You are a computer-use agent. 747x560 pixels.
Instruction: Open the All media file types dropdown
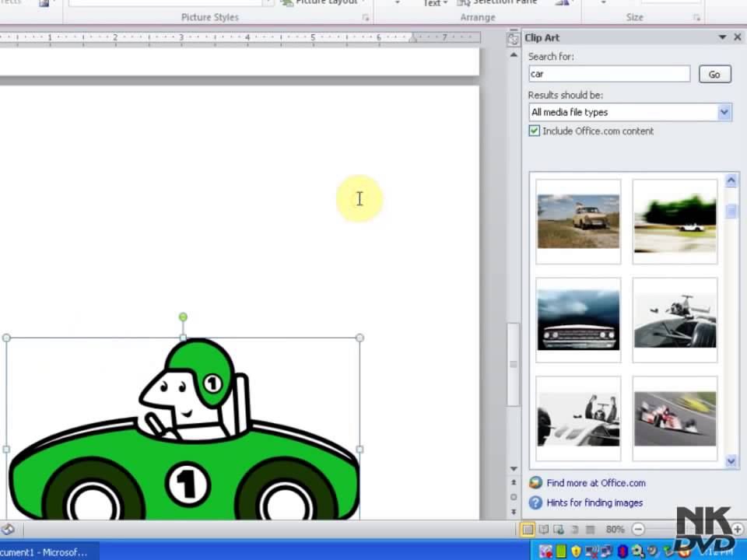coord(724,112)
